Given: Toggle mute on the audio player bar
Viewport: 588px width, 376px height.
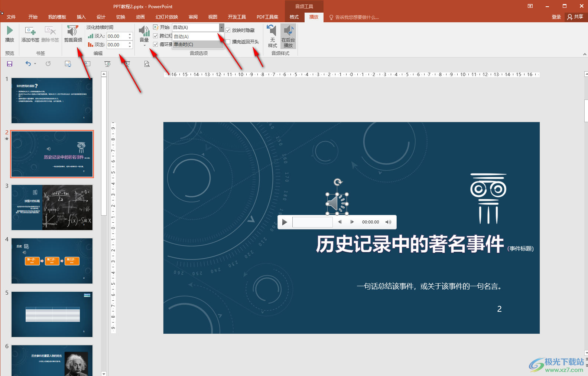Looking at the screenshot, I should pos(388,222).
